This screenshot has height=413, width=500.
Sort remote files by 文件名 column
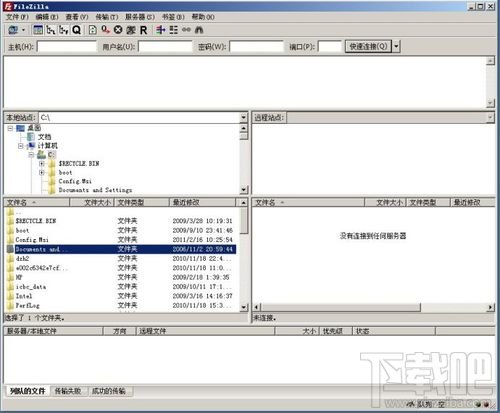[308, 203]
